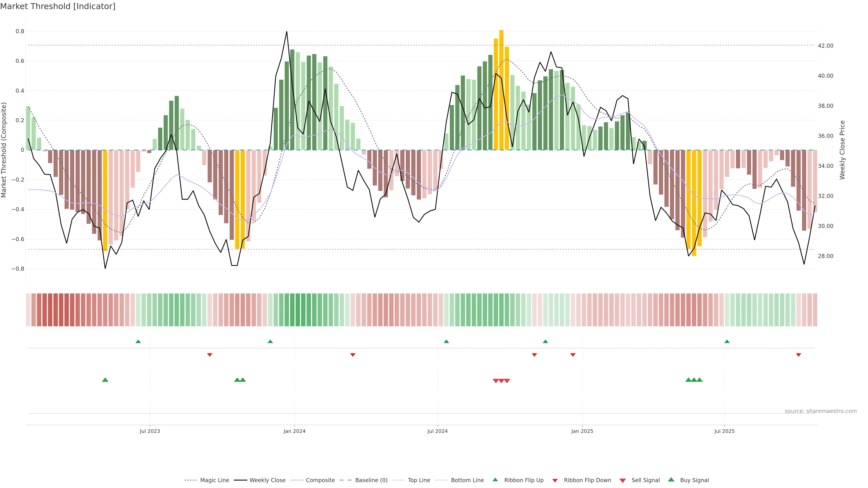The width and height of the screenshot is (868, 488).
Task: Click the middle sell signal triangle near Sep 2024
Action: point(501,381)
